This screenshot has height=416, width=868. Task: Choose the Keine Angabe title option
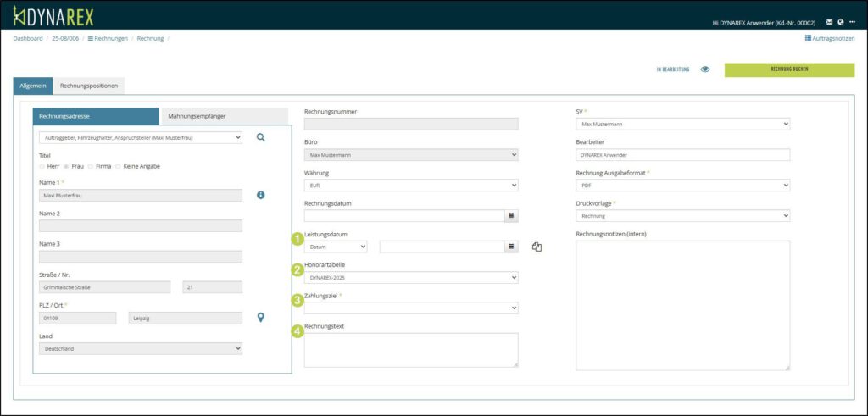pyautogui.click(x=118, y=166)
